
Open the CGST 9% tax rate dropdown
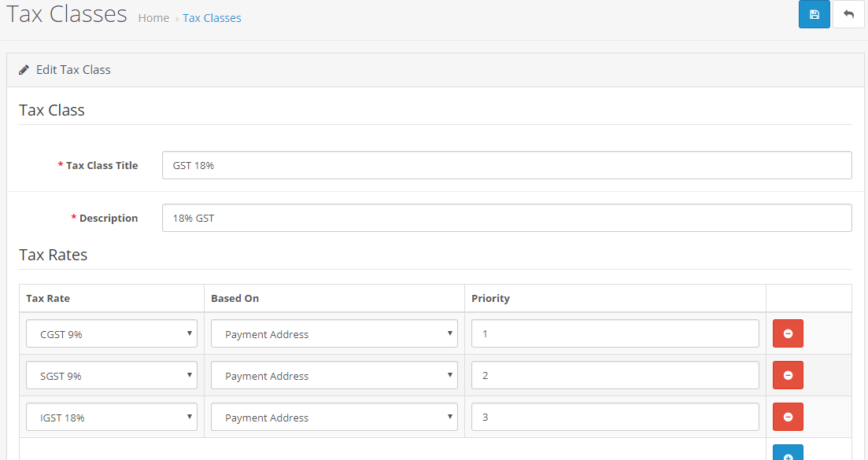point(112,333)
